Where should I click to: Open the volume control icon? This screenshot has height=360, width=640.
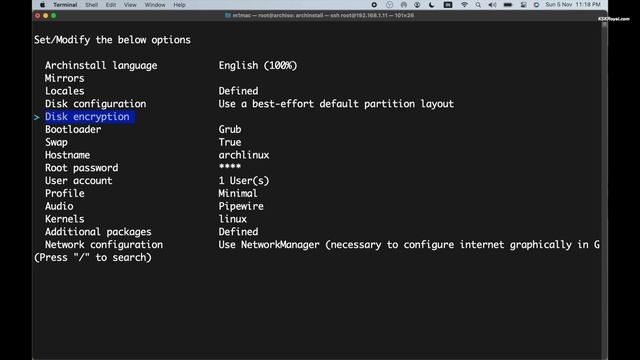[492, 5]
